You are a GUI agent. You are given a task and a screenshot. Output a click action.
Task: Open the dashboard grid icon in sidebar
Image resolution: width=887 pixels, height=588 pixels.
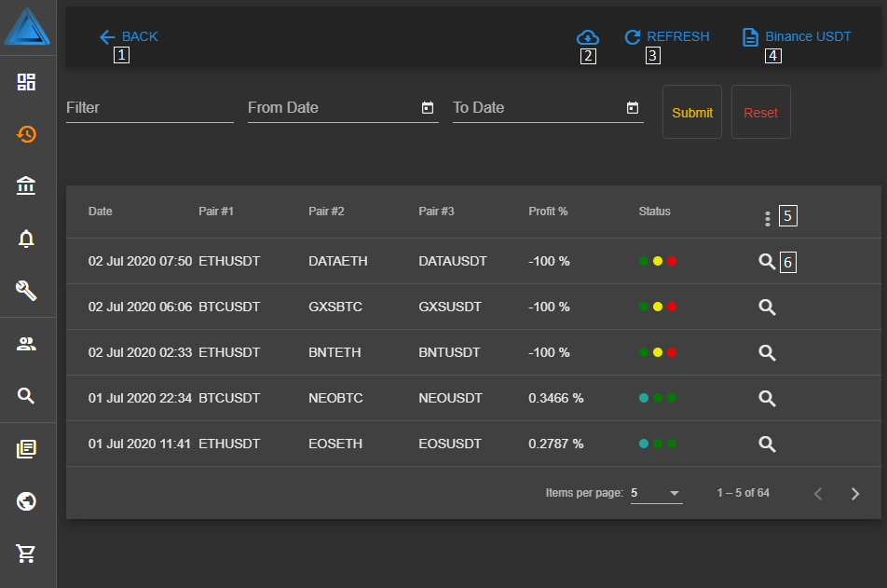tap(26, 82)
